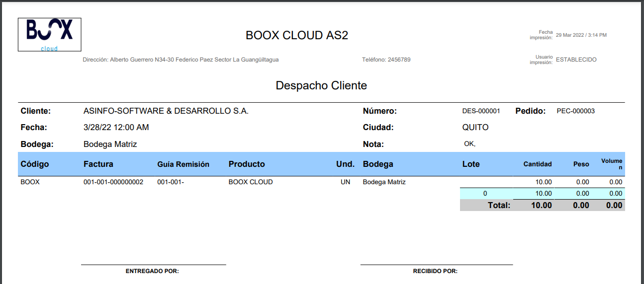Click the Factura column header
The image size is (644, 284).
pos(98,164)
